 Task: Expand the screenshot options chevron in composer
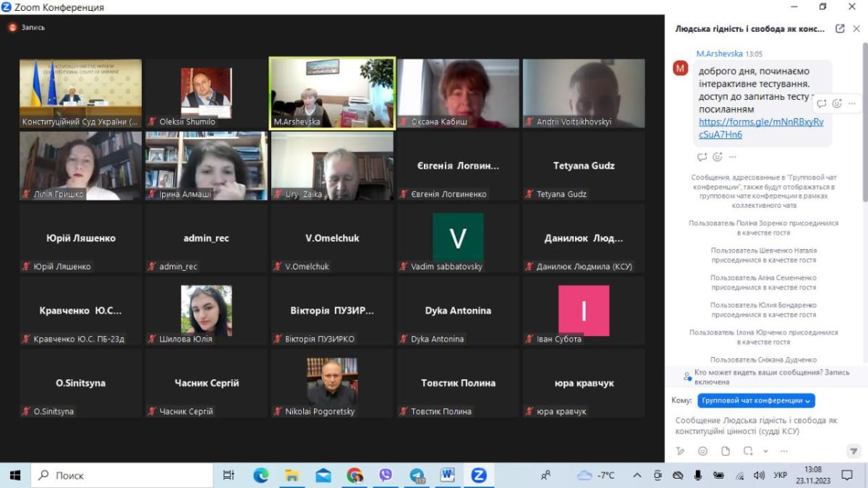(x=765, y=451)
